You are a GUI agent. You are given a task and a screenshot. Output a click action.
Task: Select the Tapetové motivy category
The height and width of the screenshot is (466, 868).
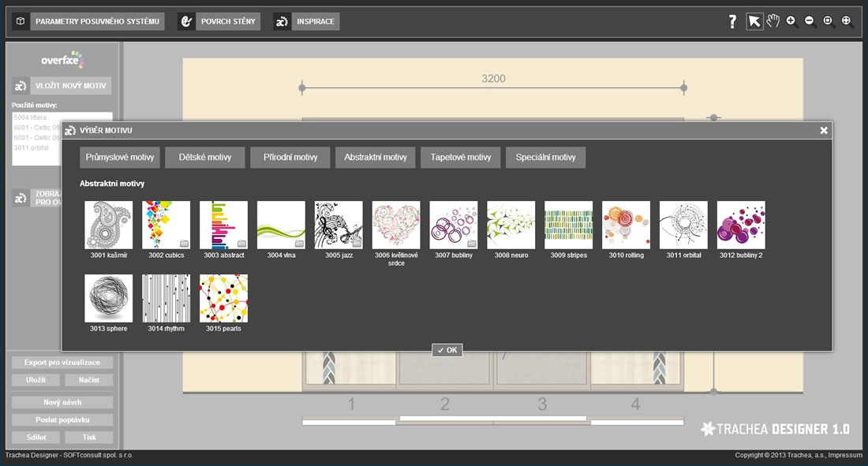pyautogui.click(x=461, y=158)
